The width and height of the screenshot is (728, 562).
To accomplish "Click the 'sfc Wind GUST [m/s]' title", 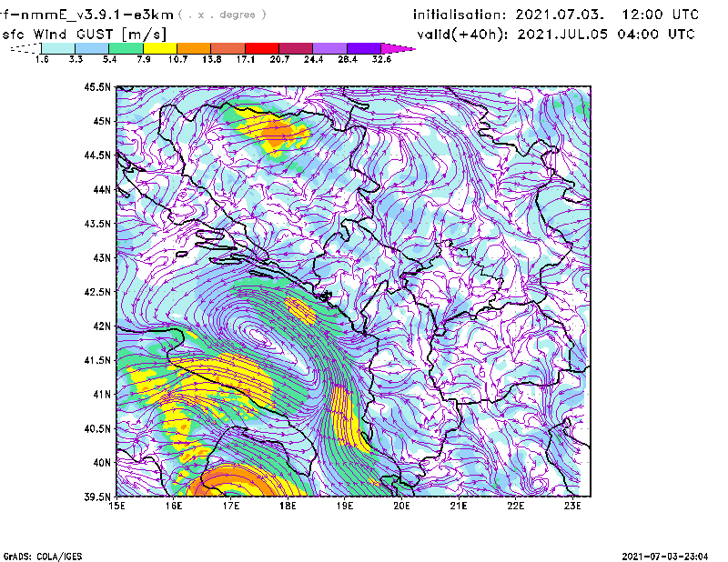I will [85, 34].
